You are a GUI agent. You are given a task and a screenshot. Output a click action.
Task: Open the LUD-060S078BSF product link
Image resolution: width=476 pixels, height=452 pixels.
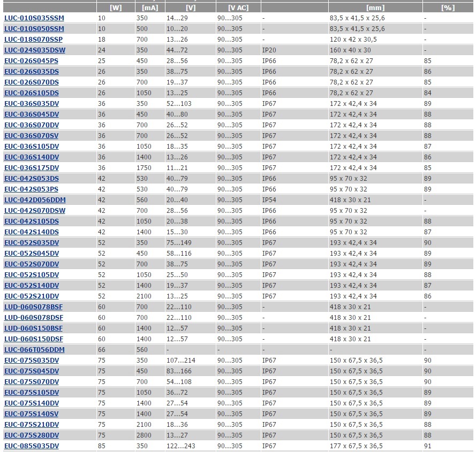(33, 307)
